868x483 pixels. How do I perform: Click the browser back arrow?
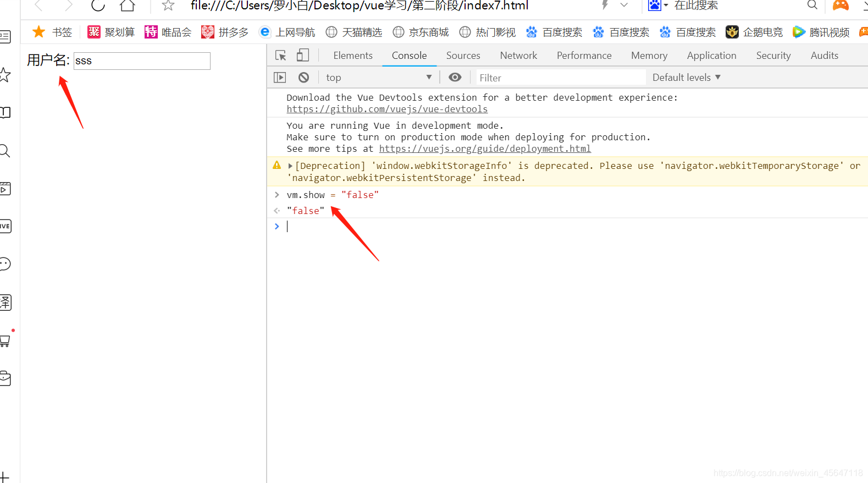click(38, 6)
